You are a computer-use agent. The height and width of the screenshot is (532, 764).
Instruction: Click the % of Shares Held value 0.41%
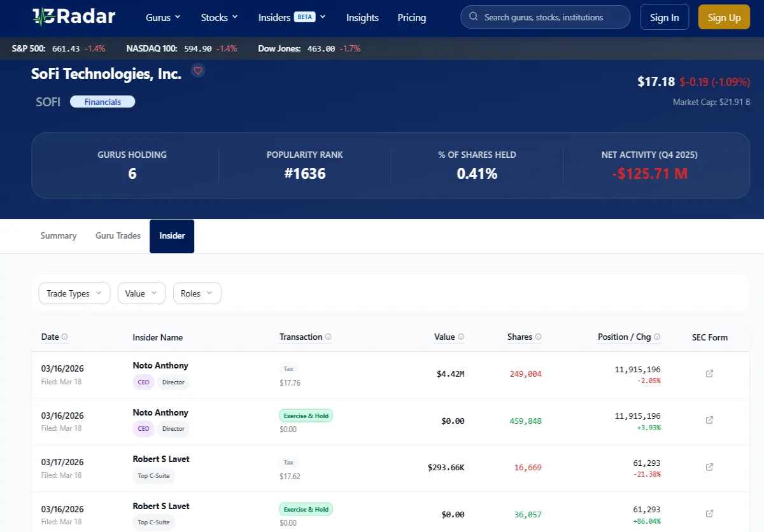coord(477,173)
